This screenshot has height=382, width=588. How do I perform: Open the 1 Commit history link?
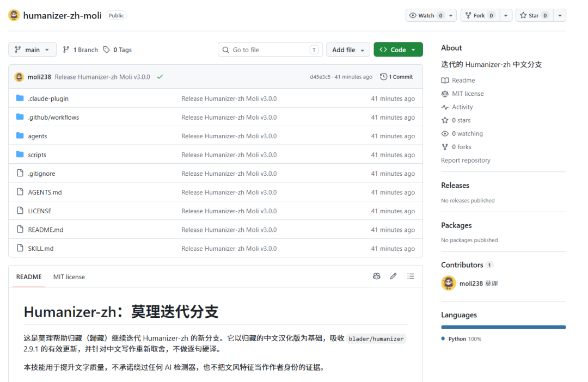pyautogui.click(x=396, y=77)
